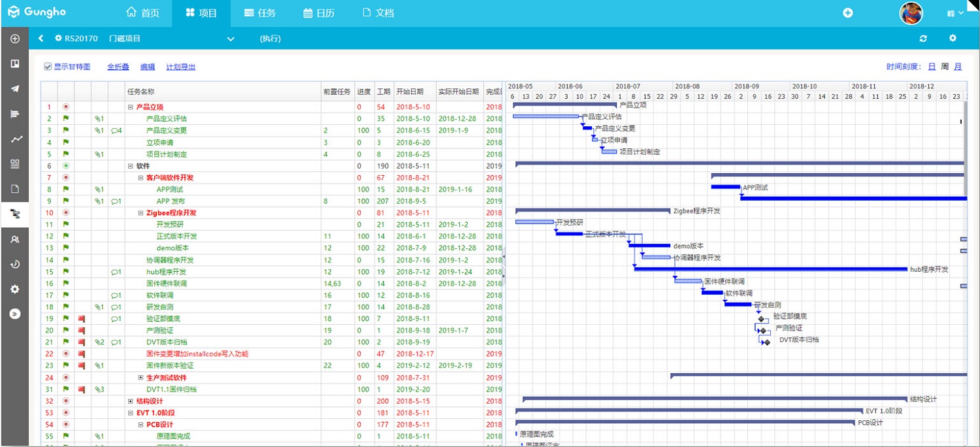The width and height of the screenshot is (980, 447).
Task: Click the white plus icon in top bar
Action: point(847,12)
